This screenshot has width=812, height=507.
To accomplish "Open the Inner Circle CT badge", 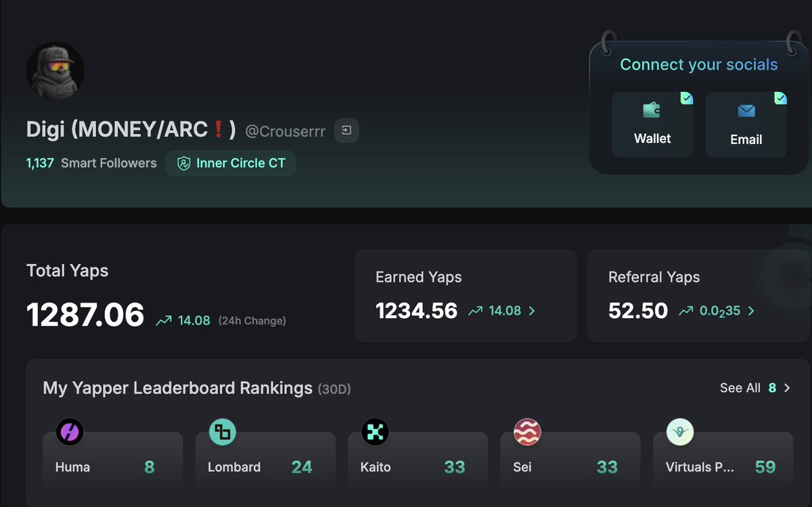I will pyautogui.click(x=231, y=163).
